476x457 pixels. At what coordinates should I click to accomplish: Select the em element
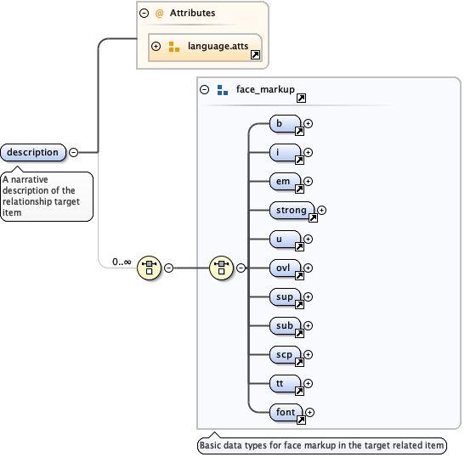tap(285, 182)
